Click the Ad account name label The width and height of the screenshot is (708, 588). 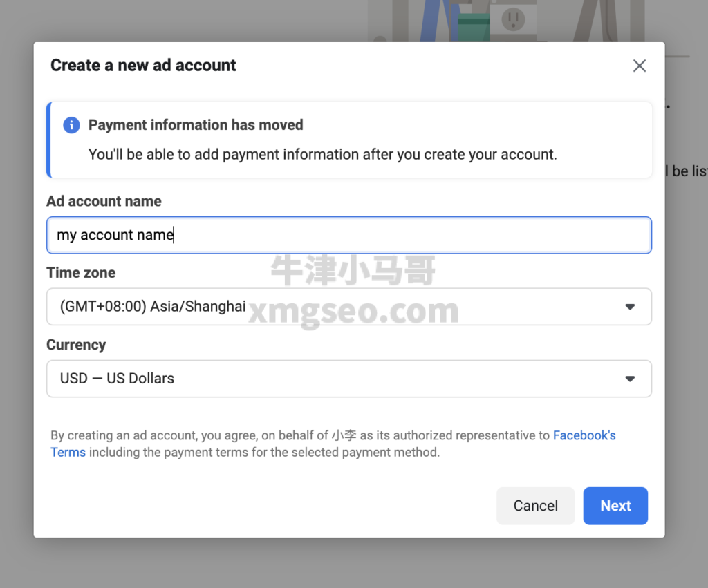103,201
